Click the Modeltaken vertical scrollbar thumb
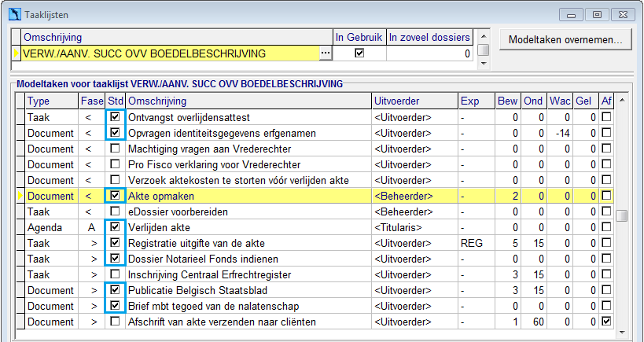644x342 pixels. tap(621, 215)
